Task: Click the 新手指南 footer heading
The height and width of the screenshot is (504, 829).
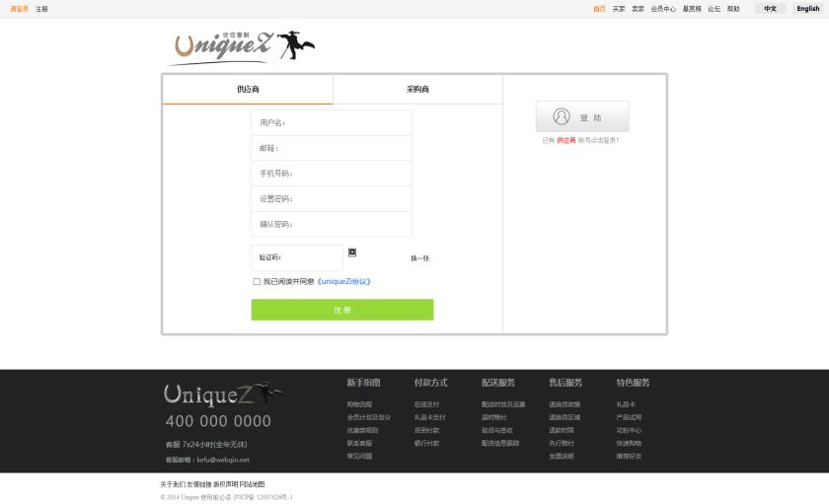Action: pos(364,383)
